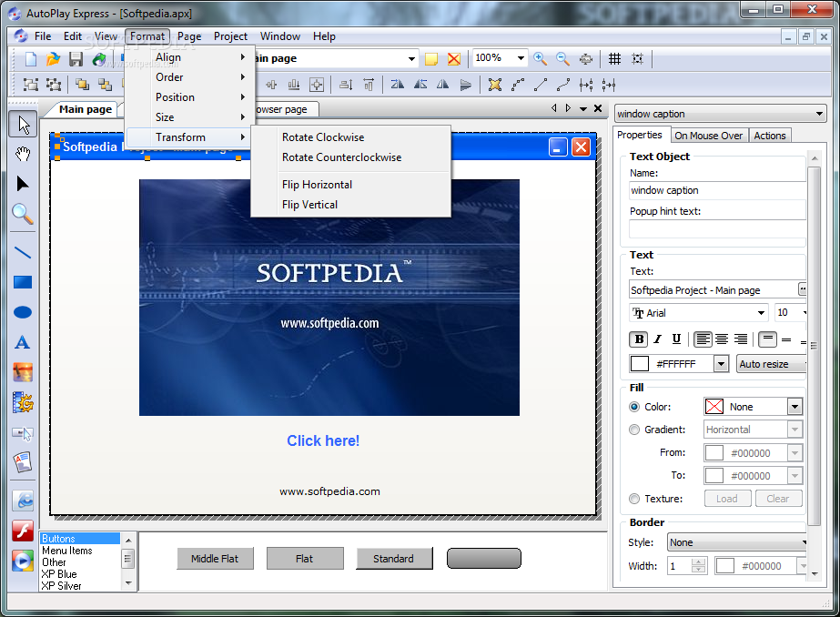
Task: Click the Middle Flat button style
Action: coord(215,559)
